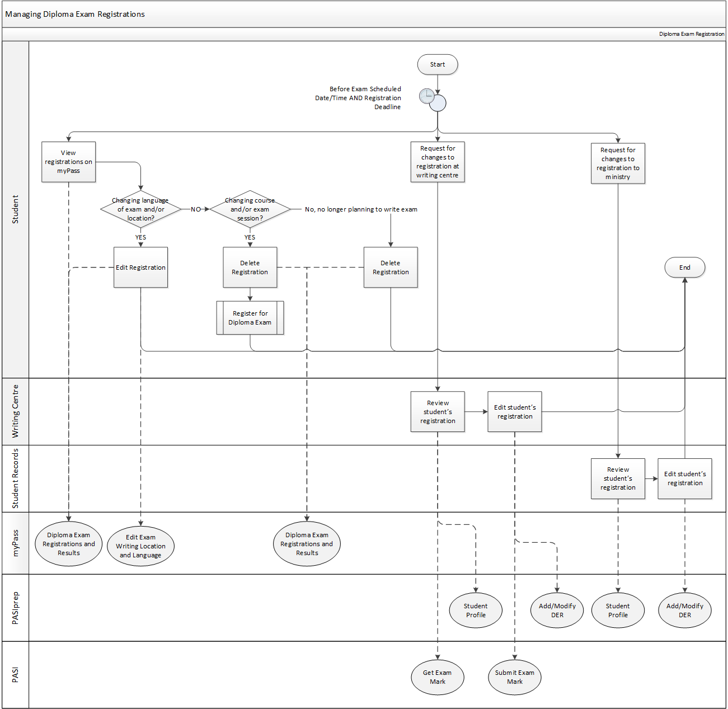Click the Submit Exam Mark ellipse
The height and width of the screenshot is (709, 728).
[x=514, y=677]
